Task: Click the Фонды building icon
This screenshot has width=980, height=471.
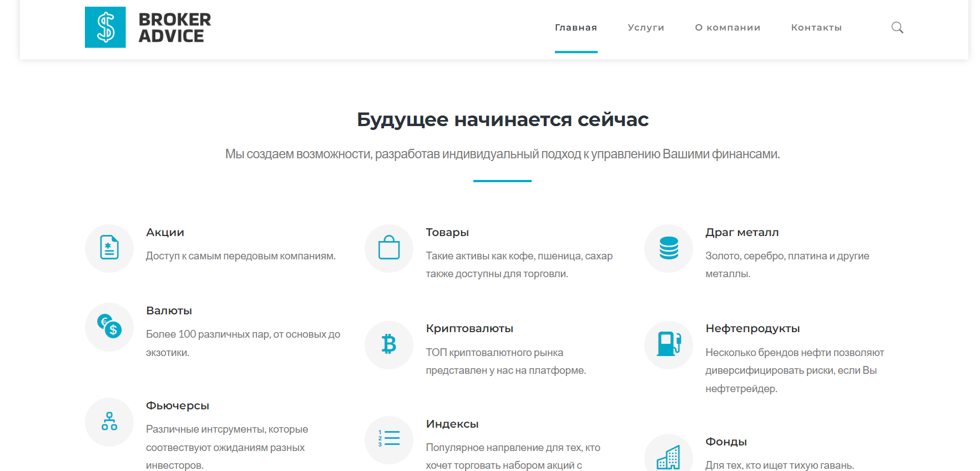Action: tap(669, 458)
